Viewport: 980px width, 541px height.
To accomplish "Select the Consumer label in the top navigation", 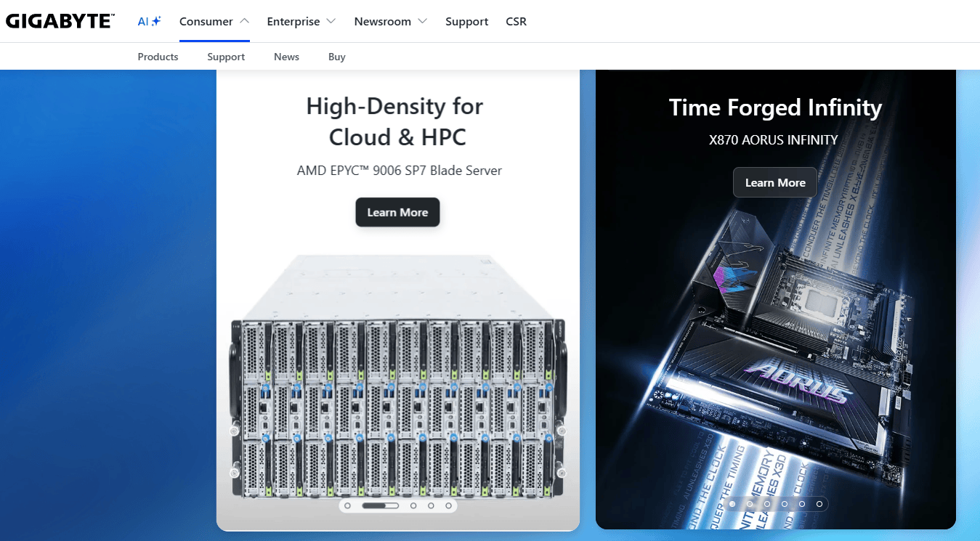I will pyautogui.click(x=206, y=21).
